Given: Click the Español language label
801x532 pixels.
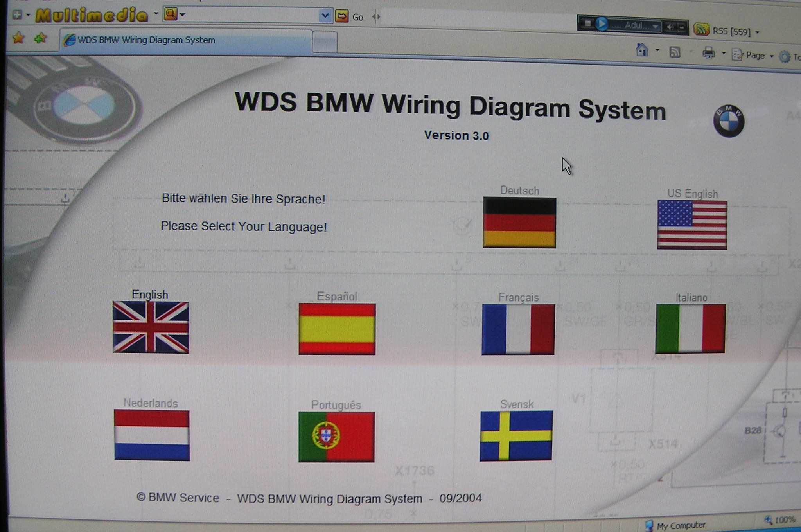Looking at the screenshot, I should 337,297.
